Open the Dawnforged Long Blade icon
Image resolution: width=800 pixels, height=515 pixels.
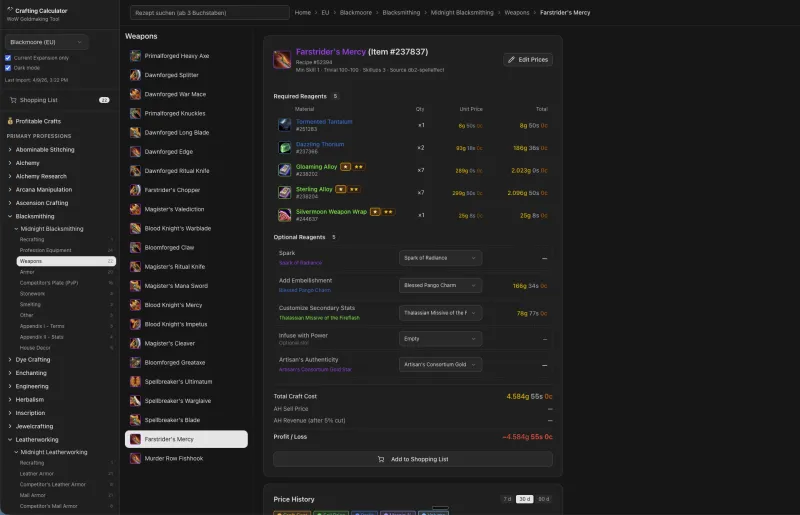coord(135,132)
